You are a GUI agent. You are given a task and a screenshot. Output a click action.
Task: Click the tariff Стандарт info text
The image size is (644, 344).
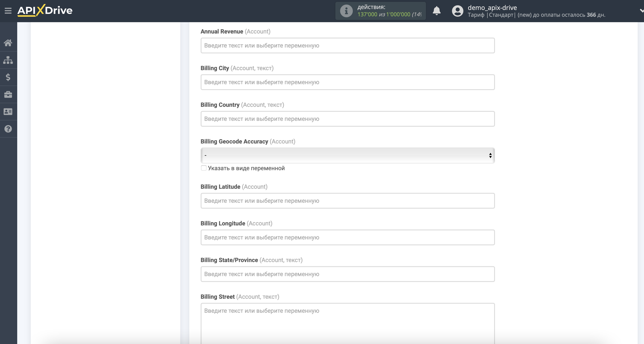pyautogui.click(x=536, y=15)
